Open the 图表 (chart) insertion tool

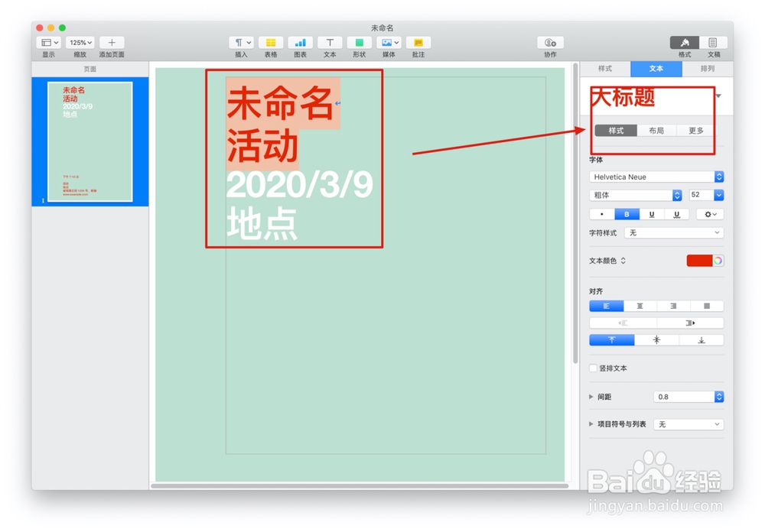coord(300,43)
